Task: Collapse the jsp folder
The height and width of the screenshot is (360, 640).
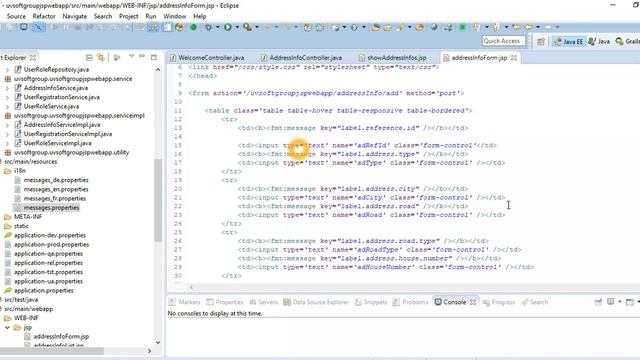Action: pos(7,327)
